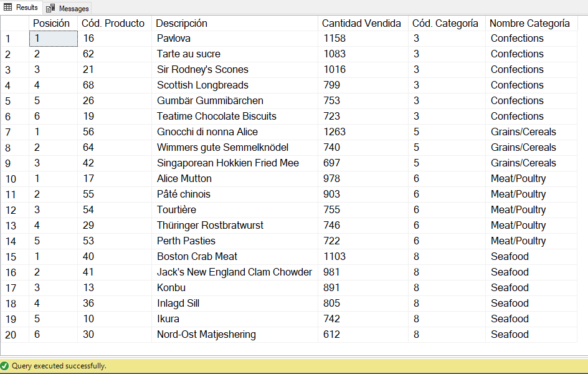
Task: Select row header number 10
Action: point(14,179)
